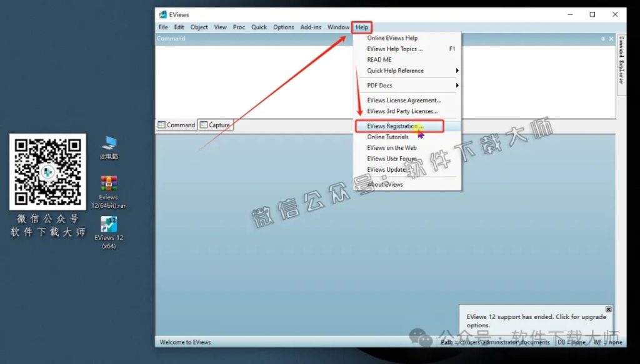Dismiss the EViews 12 support notification
The width and height of the screenshot is (640, 364).
[x=608, y=309]
